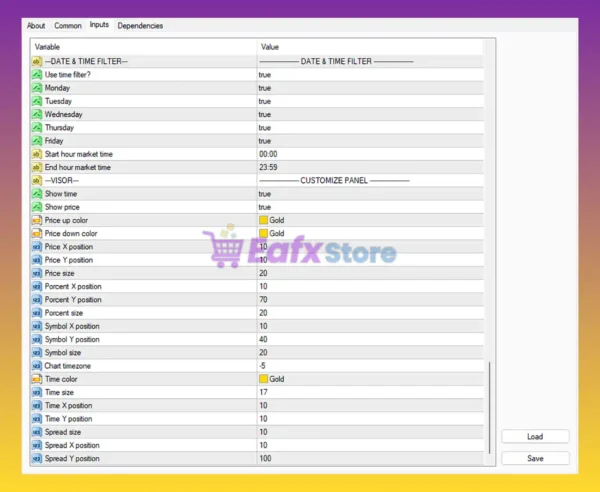Select the Spread Y position value 100
The image size is (600, 492).
[x=265, y=458]
